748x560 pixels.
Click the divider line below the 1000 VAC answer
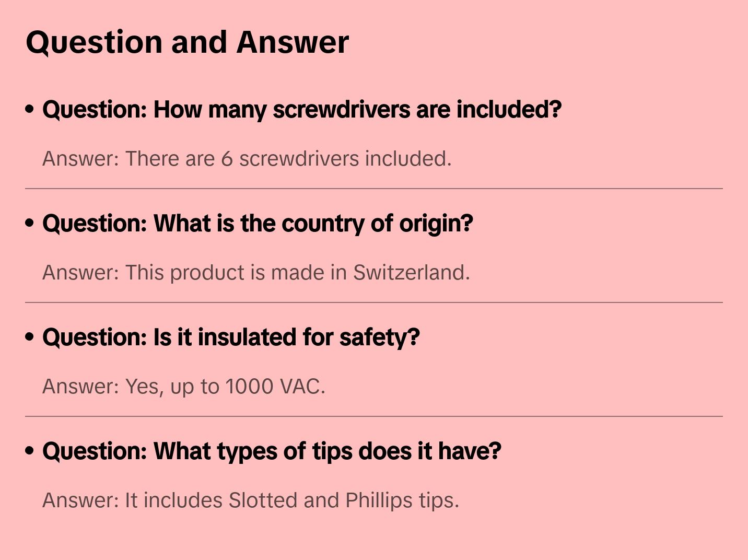tap(374, 416)
